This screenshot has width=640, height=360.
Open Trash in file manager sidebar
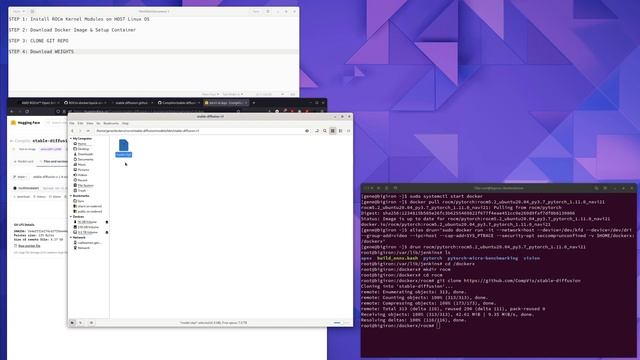click(x=82, y=191)
